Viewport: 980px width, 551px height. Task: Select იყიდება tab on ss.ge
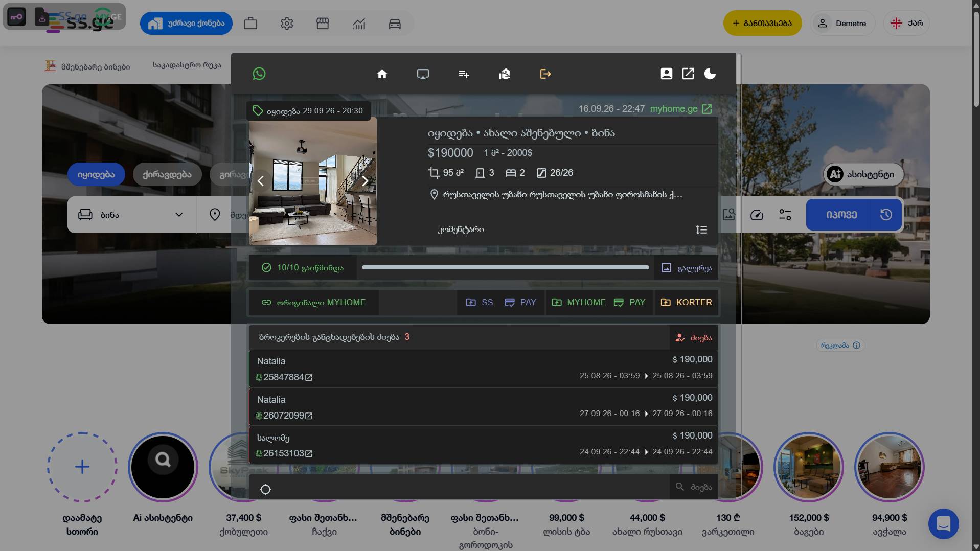click(x=96, y=174)
